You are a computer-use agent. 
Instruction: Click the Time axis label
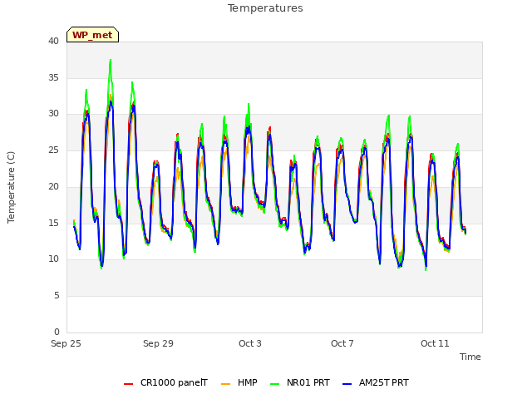(470, 357)
